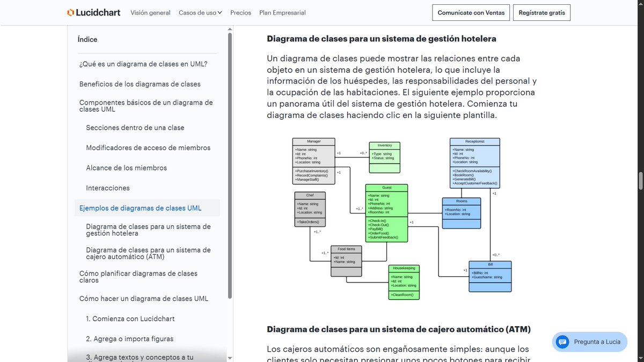Click the Manager class box in diagram
Screen dimensions: 644x362
click(x=314, y=161)
